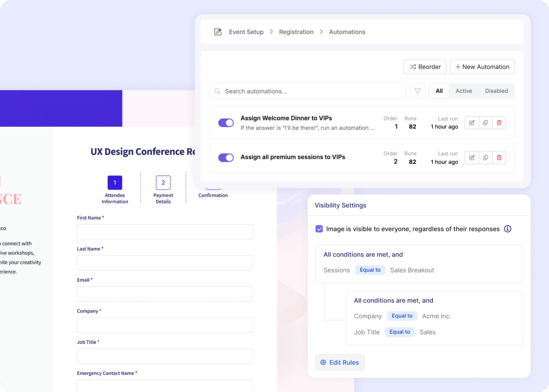Screen dimensions: 549x392
Task: Open the Equal to operator for Job Title
Action: click(399, 332)
